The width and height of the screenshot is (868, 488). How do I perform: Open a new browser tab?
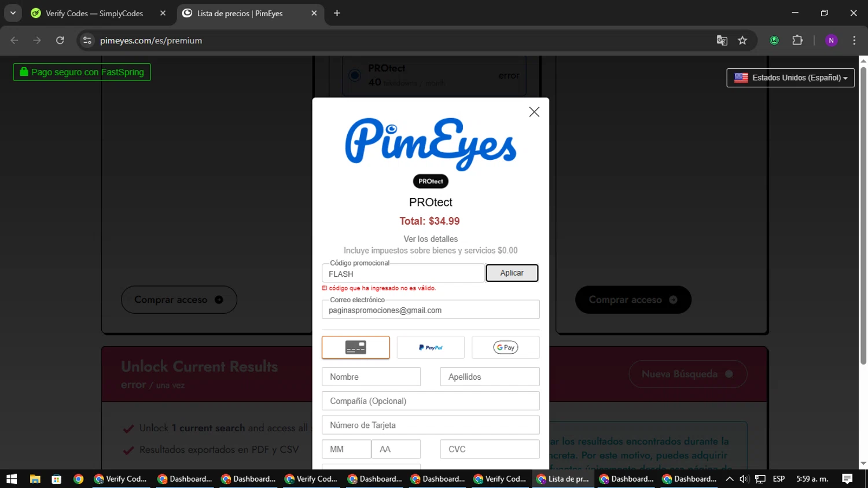pos(337,13)
